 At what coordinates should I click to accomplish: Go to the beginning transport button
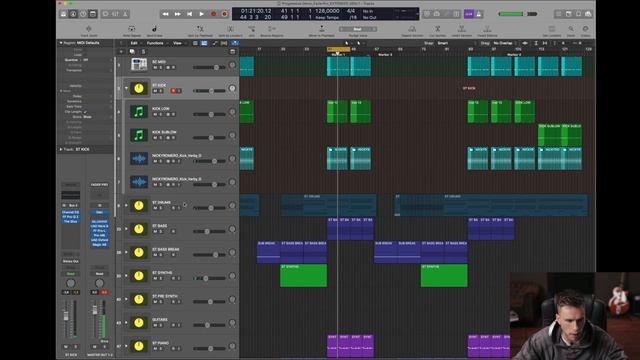tap(189, 14)
